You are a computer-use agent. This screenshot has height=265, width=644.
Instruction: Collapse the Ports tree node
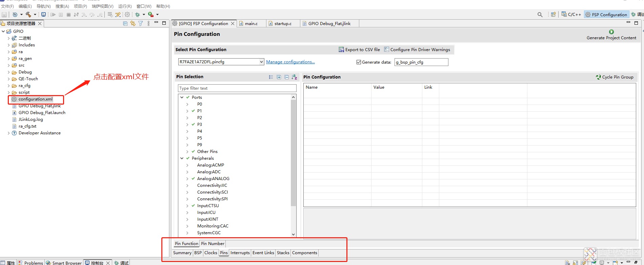[182, 97]
